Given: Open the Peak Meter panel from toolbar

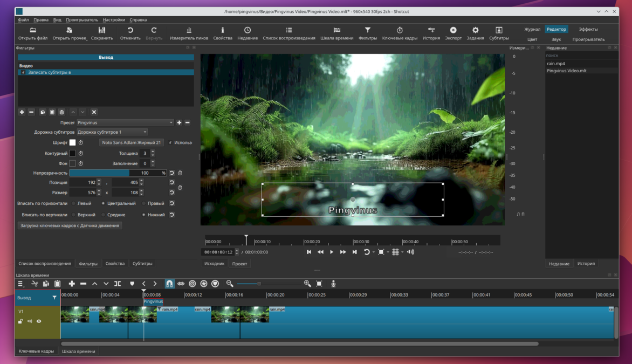Looking at the screenshot, I should pyautogui.click(x=189, y=33).
